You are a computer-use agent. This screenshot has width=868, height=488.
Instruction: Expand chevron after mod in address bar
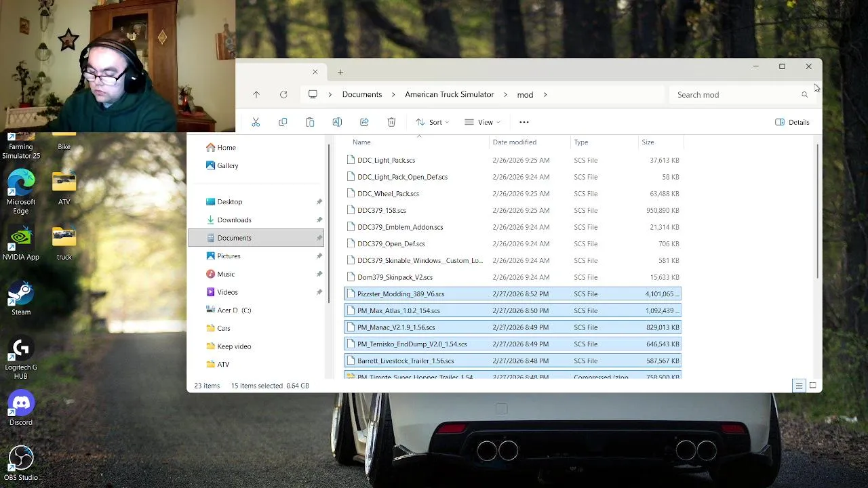pyautogui.click(x=545, y=95)
